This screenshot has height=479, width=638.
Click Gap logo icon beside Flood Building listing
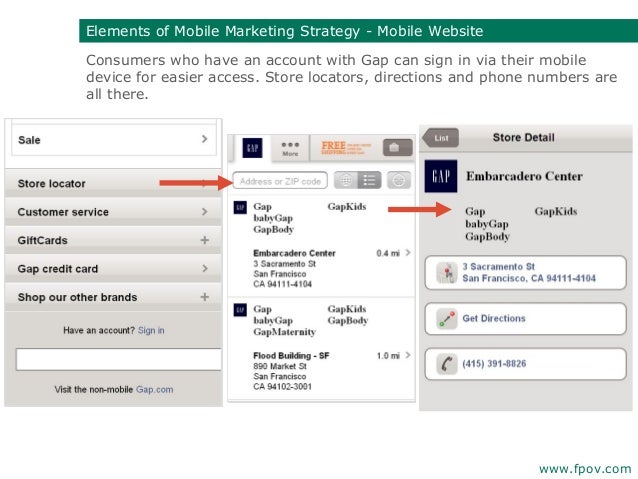click(240, 310)
